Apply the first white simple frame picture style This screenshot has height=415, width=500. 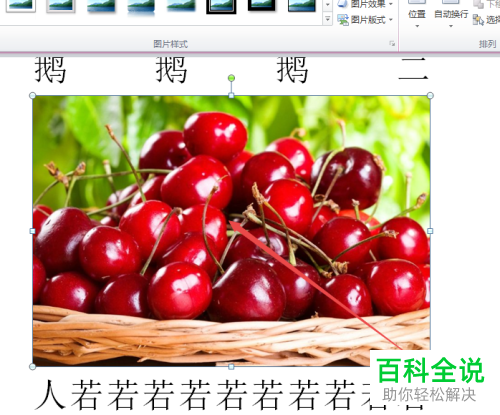(21, 6)
